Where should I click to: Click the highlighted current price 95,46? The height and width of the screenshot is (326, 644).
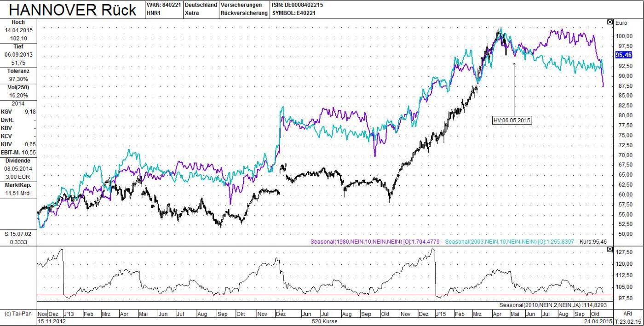[x=623, y=55]
